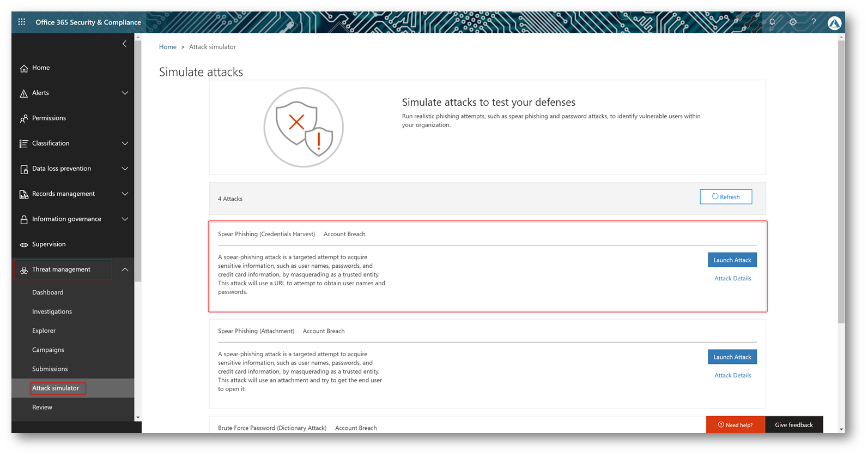Open Submissions under Threat management
This screenshot has width=868, height=456.
point(50,369)
